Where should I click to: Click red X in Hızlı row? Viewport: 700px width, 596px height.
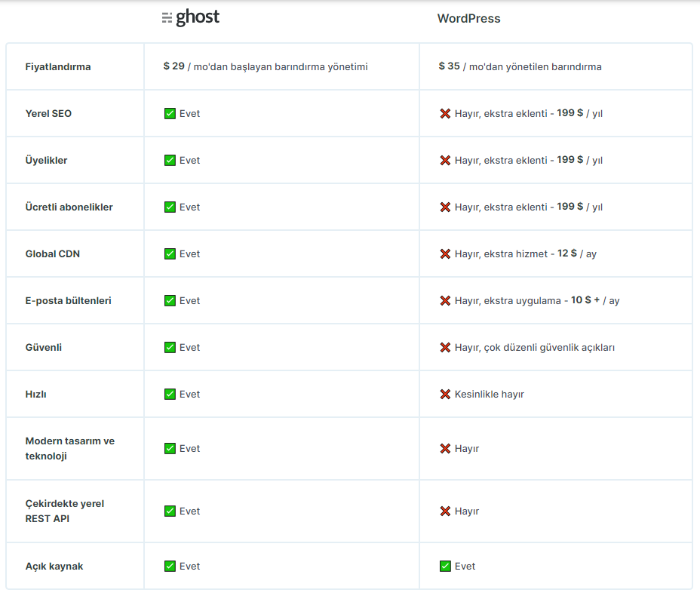click(445, 395)
